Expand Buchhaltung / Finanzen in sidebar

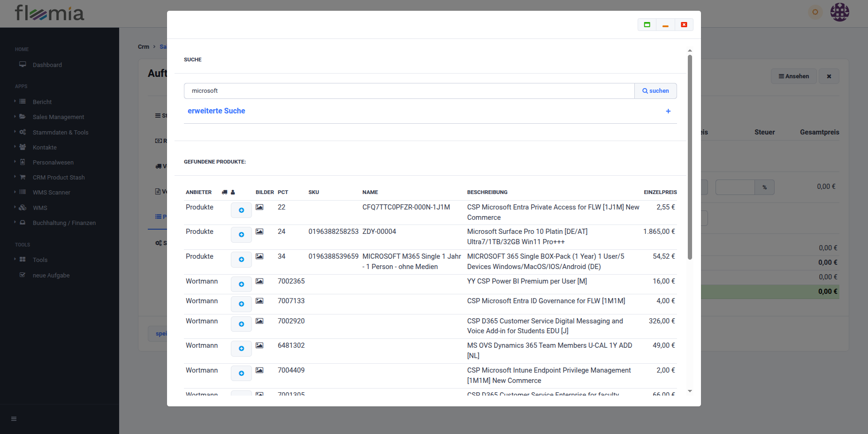[64, 223]
